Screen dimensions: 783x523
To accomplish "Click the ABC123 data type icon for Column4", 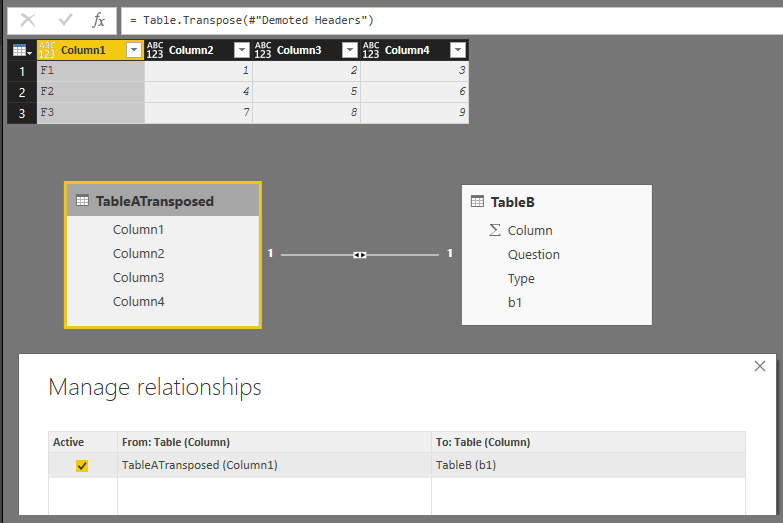I will [371, 50].
